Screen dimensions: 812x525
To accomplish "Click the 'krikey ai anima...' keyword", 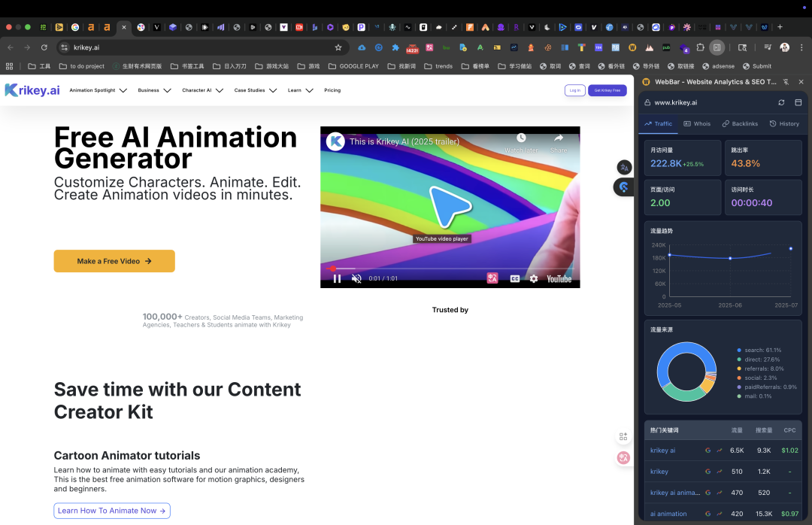I will coord(674,493).
